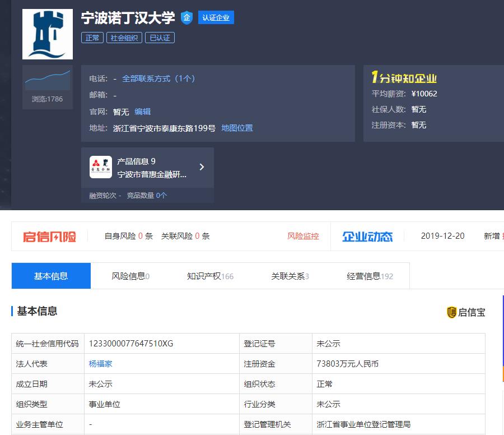Click the browsing trend chart thumbnail
This screenshot has height=435, width=504.
[x=48, y=80]
